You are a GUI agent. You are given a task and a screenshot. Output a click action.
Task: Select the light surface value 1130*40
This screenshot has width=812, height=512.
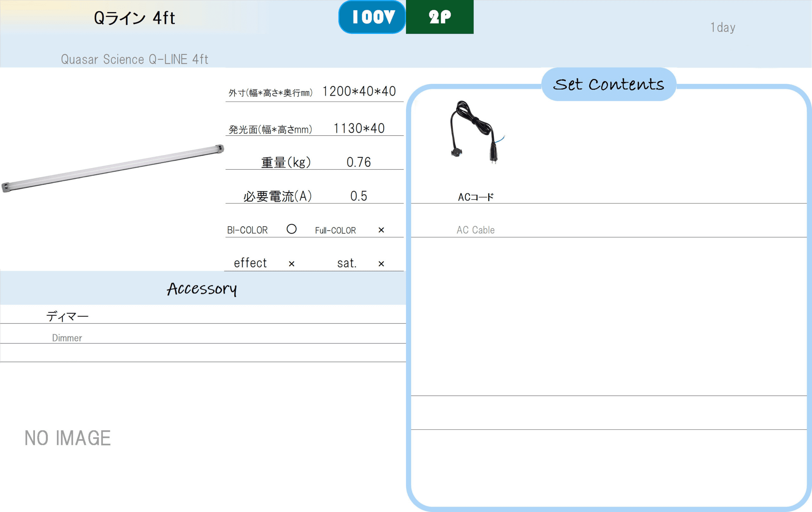359,129
